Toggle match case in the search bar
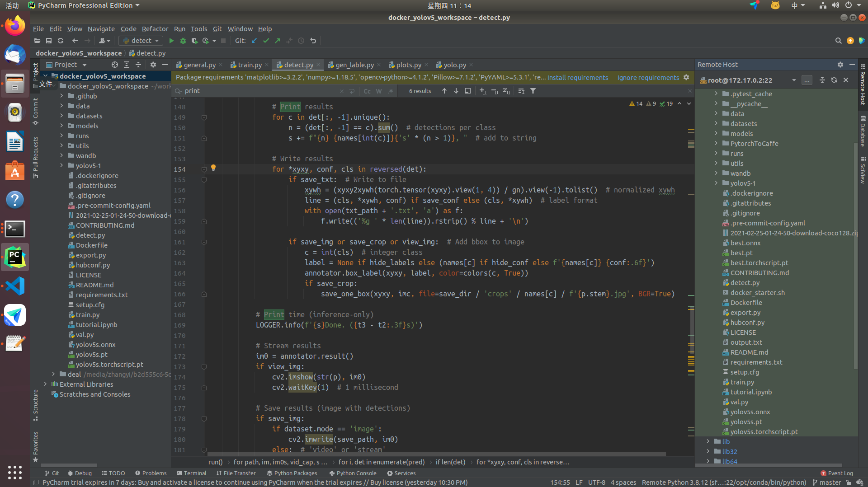The height and width of the screenshot is (487, 868). (367, 91)
